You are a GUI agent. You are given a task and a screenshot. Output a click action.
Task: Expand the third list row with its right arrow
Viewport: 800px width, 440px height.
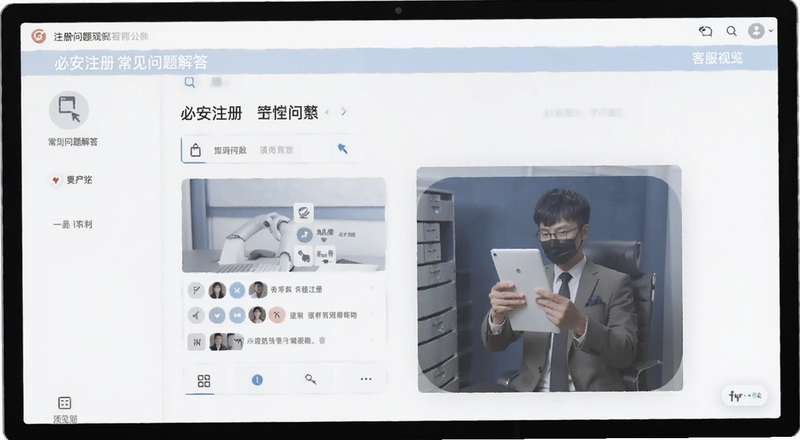click(x=371, y=340)
